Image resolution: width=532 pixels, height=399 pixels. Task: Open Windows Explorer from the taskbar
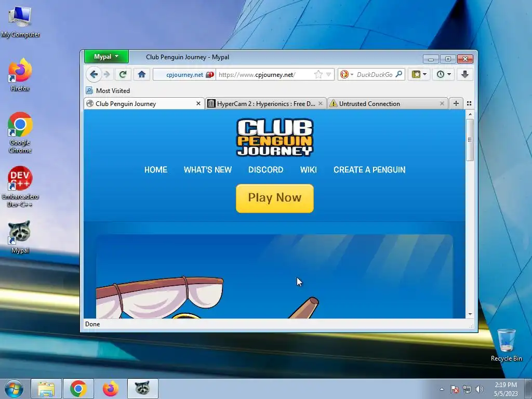click(x=46, y=389)
